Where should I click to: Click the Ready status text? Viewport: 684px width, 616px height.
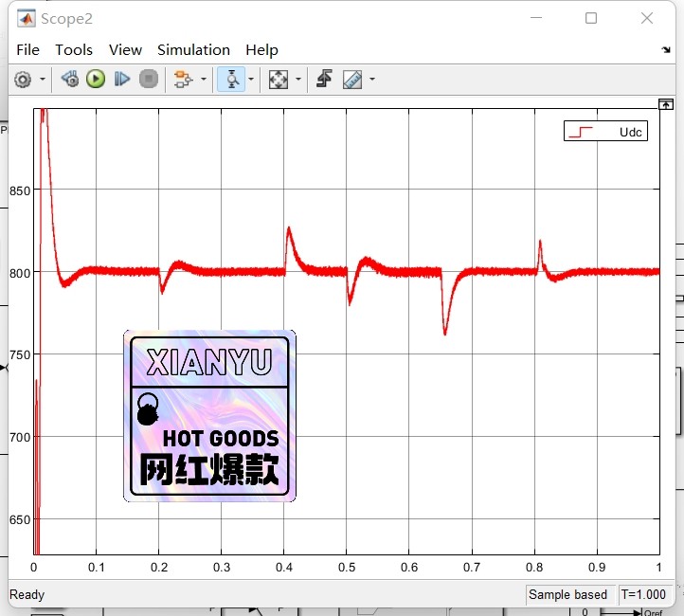pyautogui.click(x=27, y=594)
